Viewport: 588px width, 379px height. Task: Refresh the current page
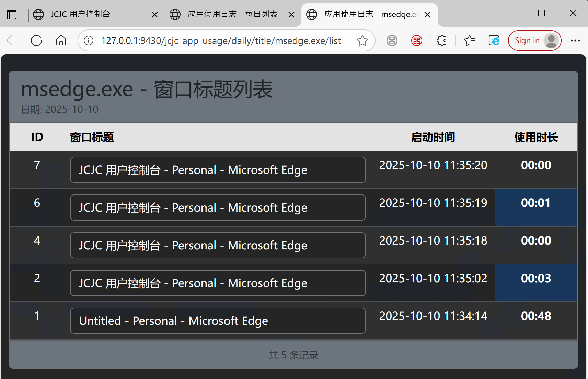click(36, 40)
